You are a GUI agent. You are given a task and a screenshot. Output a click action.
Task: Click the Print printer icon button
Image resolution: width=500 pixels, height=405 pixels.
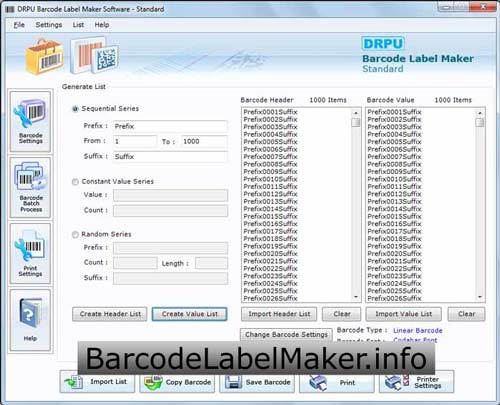point(337,382)
